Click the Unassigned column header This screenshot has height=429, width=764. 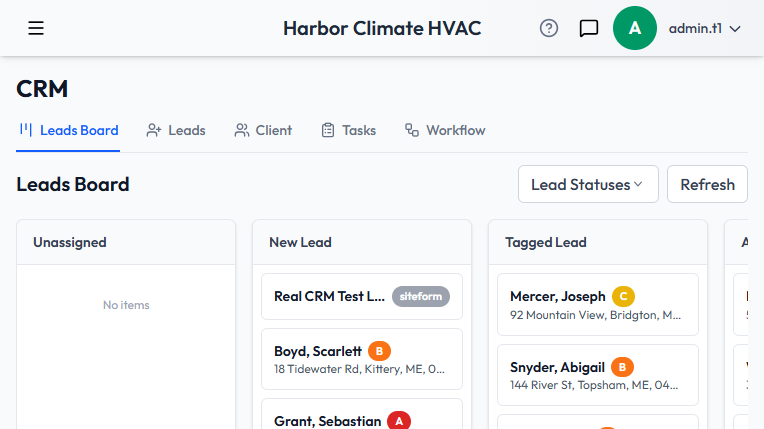(x=126, y=242)
